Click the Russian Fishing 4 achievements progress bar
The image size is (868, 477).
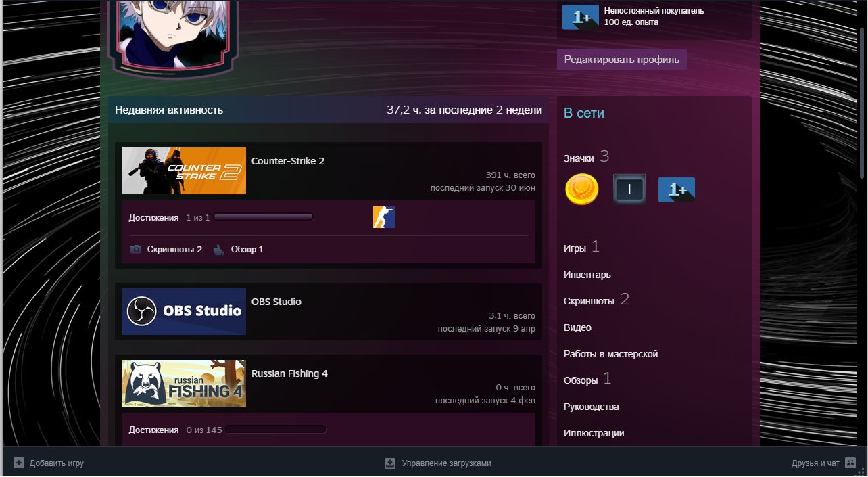pyautogui.click(x=276, y=430)
